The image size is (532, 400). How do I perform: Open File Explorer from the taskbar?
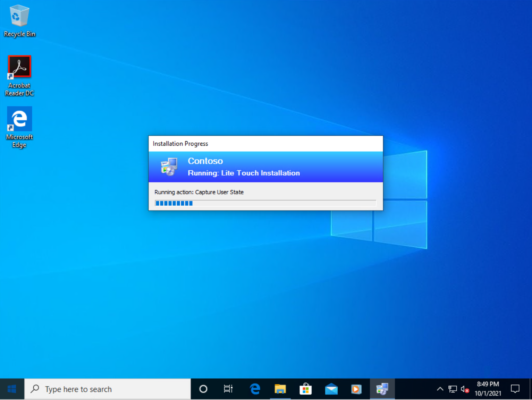(x=280, y=389)
